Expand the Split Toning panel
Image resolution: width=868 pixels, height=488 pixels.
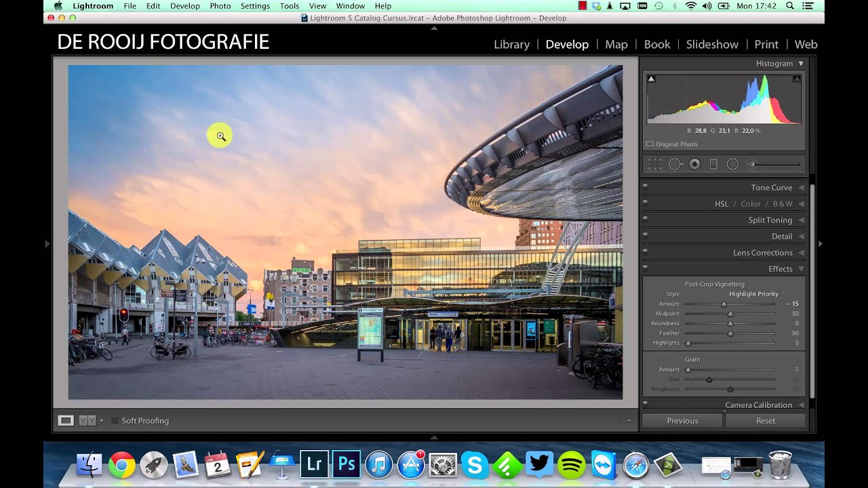pyautogui.click(x=801, y=220)
